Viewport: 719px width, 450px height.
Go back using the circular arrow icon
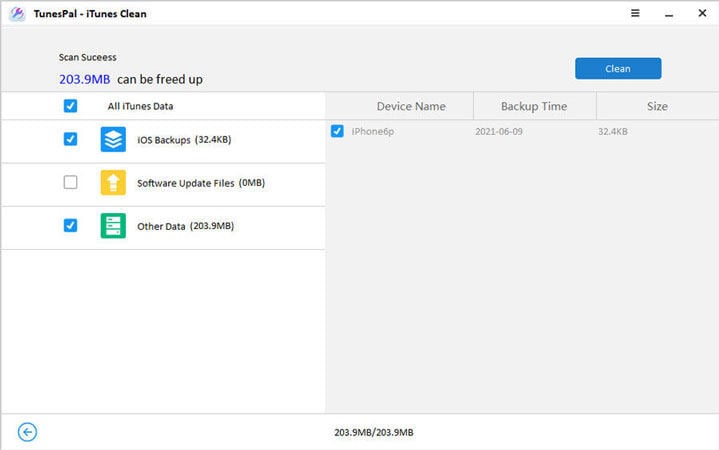[28, 432]
